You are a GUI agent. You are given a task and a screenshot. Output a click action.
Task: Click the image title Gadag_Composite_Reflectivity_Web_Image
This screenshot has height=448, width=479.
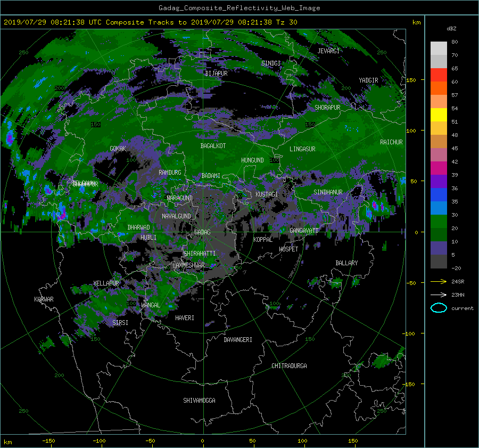pyautogui.click(x=239, y=8)
